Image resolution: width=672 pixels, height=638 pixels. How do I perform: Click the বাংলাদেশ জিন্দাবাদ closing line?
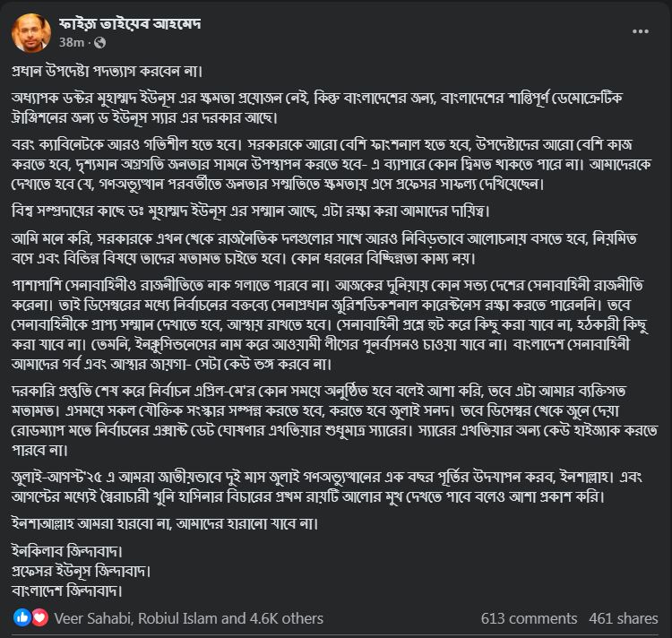coord(67,591)
